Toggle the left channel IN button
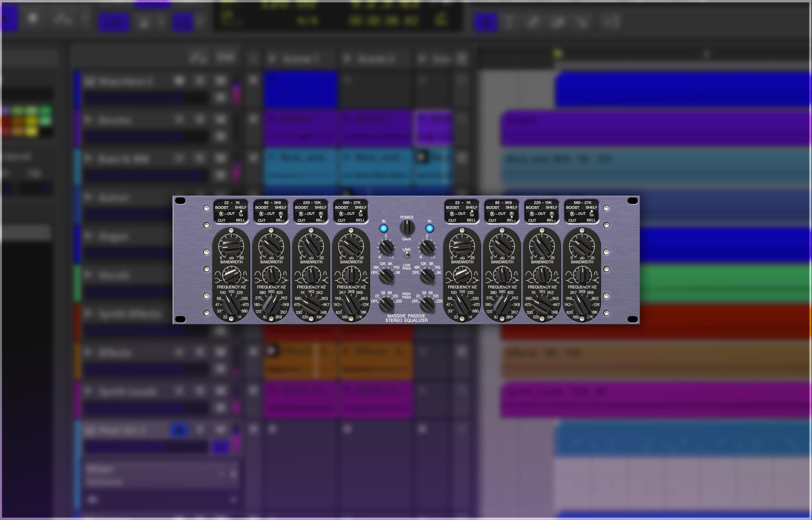 click(x=384, y=229)
